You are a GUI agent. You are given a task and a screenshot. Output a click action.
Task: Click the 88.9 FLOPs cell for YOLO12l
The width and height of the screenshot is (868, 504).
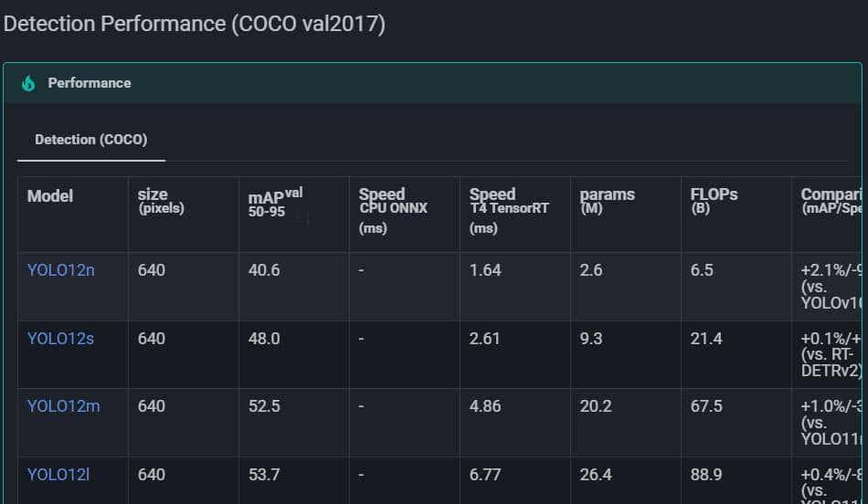(x=706, y=475)
